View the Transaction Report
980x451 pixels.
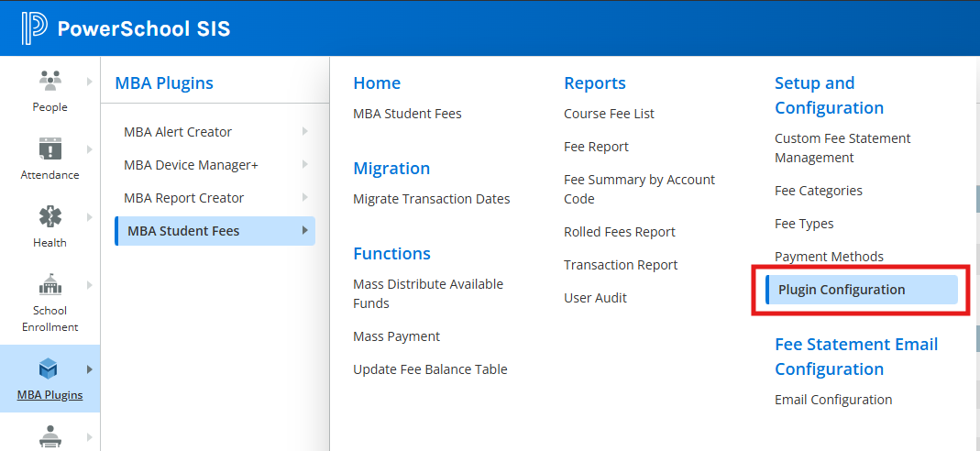[x=621, y=265]
